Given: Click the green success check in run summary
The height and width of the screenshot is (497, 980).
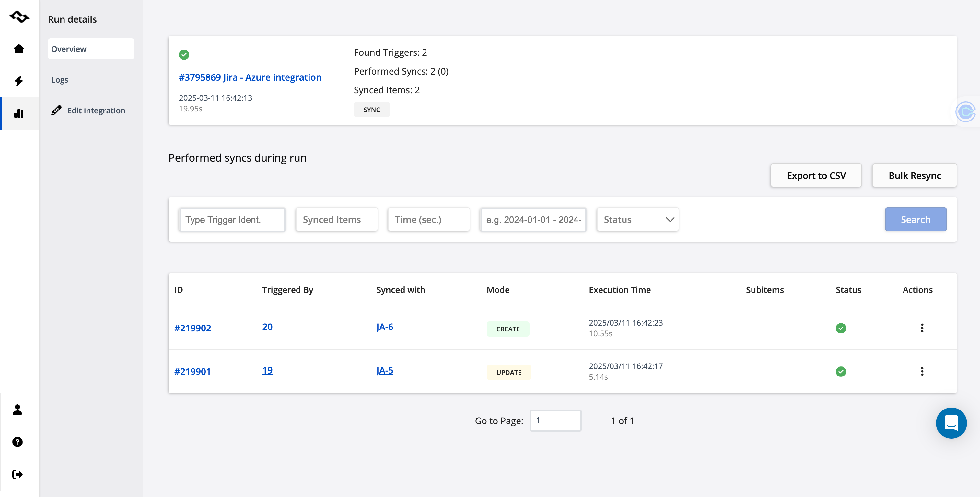Looking at the screenshot, I should click(x=184, y=55).
